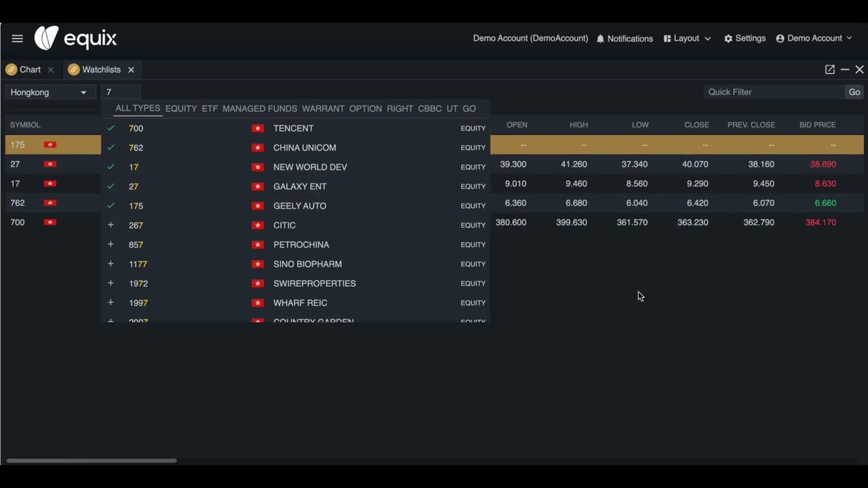Pop out panel to new window

click(x=829, y=70)
